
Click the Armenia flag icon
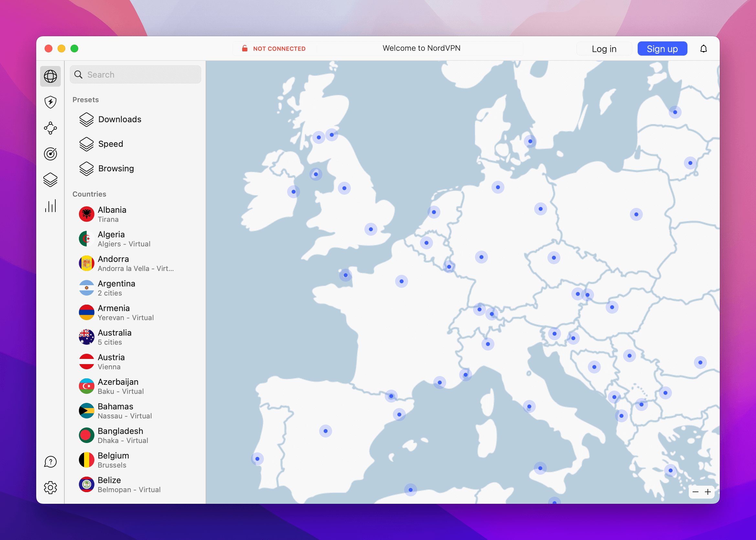[86, 313]
